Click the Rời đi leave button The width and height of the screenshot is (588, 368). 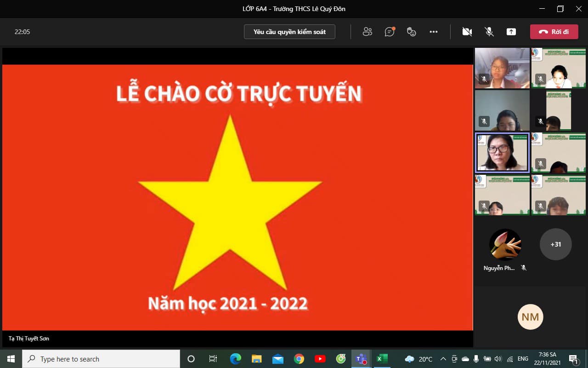554,32
